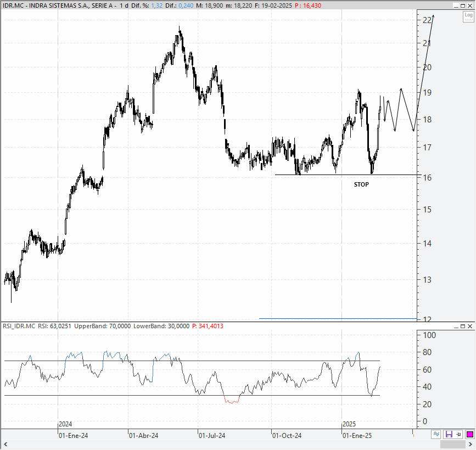
Task: Click the '40' RSI axis label
Action: point(427,386)
